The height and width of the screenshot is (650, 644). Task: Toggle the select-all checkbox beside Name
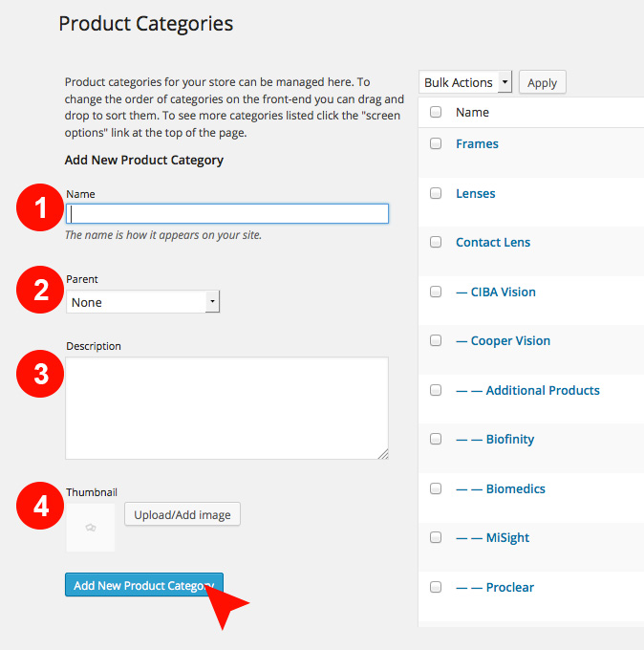[x=436, y=112]
